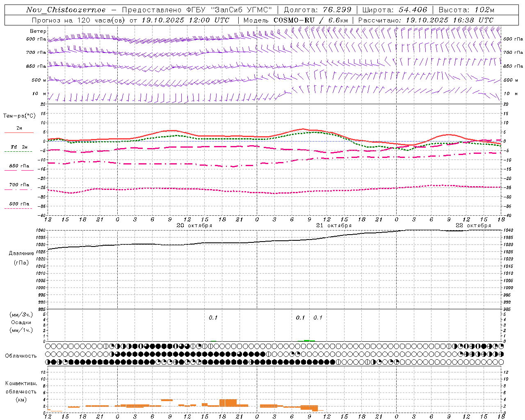The image size is (525, 420).
Task: Click the 'Высота: 102м' header value
Action: (466, 10)
